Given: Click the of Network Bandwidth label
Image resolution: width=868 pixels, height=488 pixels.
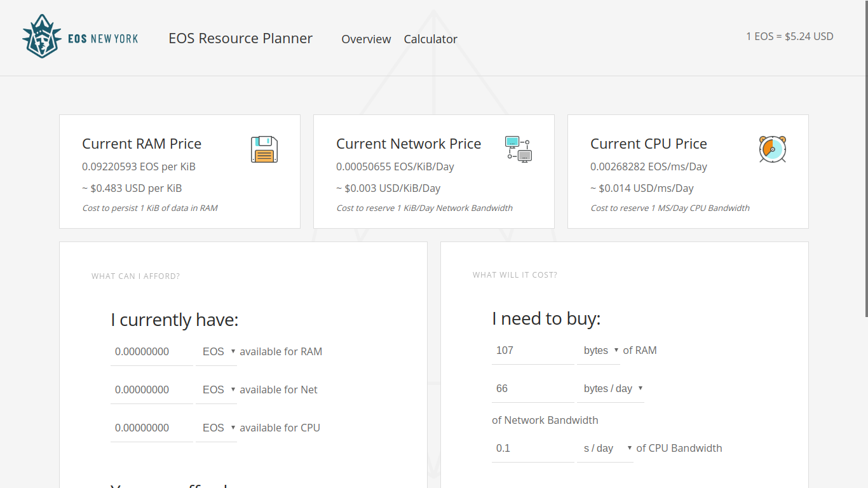Looking at the screenshot, I should (x=545, y=421).
